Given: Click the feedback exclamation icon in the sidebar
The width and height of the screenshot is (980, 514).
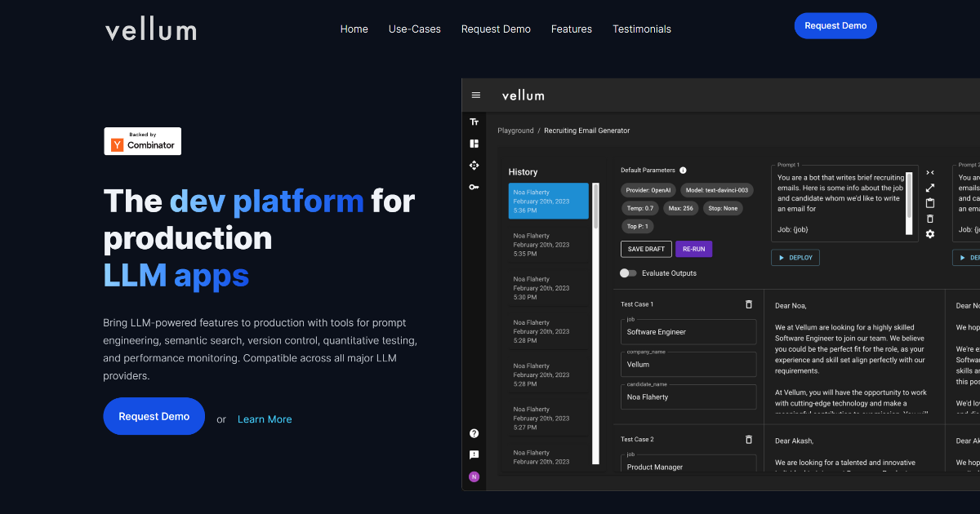Looking at the screenshot, I should (474, 454).
